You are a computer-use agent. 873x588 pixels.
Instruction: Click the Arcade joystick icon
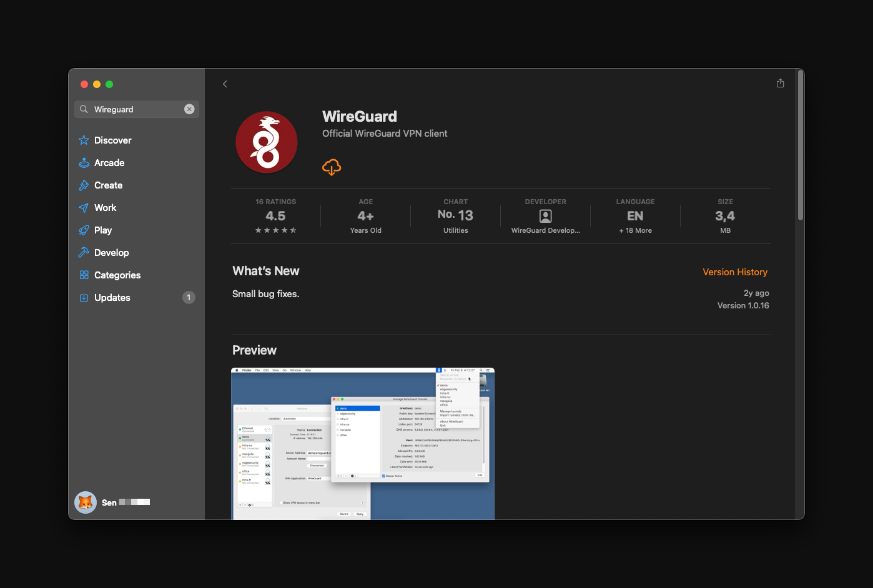[x=84, y=163]
